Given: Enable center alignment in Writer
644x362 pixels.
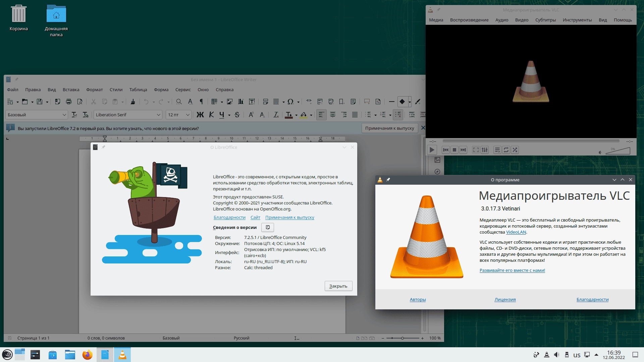Looking at the screenshot, I should point(333,115).
